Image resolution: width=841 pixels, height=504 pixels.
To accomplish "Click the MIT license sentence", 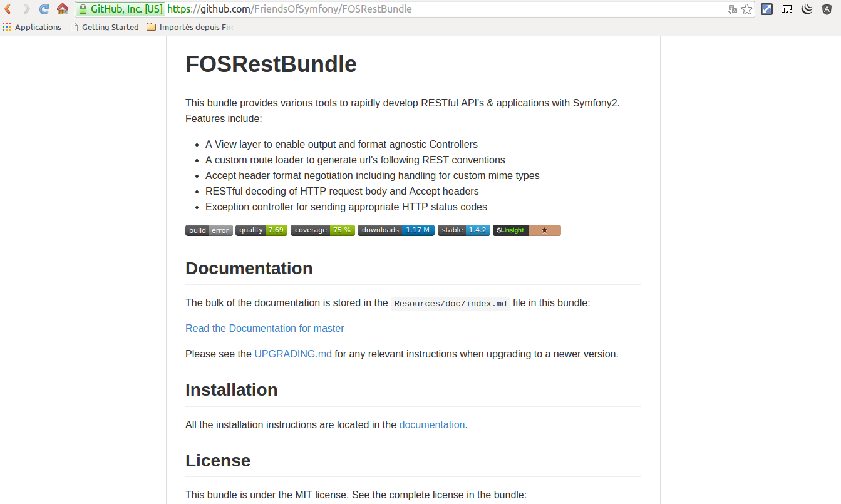I will (356, 495).
